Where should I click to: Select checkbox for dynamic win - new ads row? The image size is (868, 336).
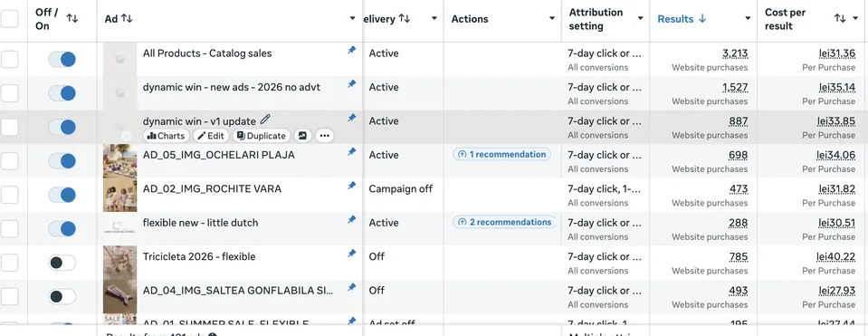9,93
